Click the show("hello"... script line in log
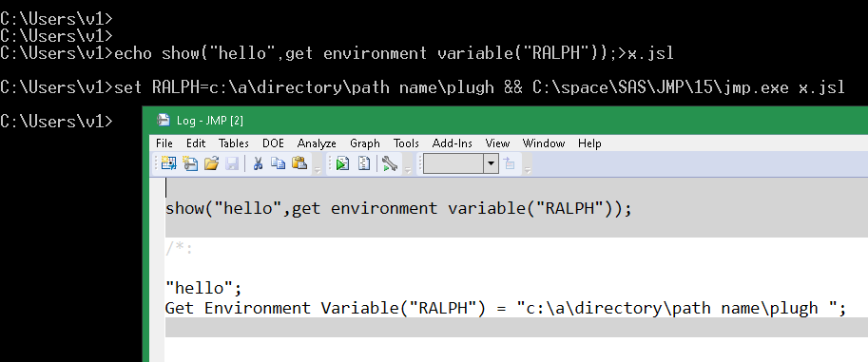This screenshot has height=362, width=868. (x=398, y=209)
